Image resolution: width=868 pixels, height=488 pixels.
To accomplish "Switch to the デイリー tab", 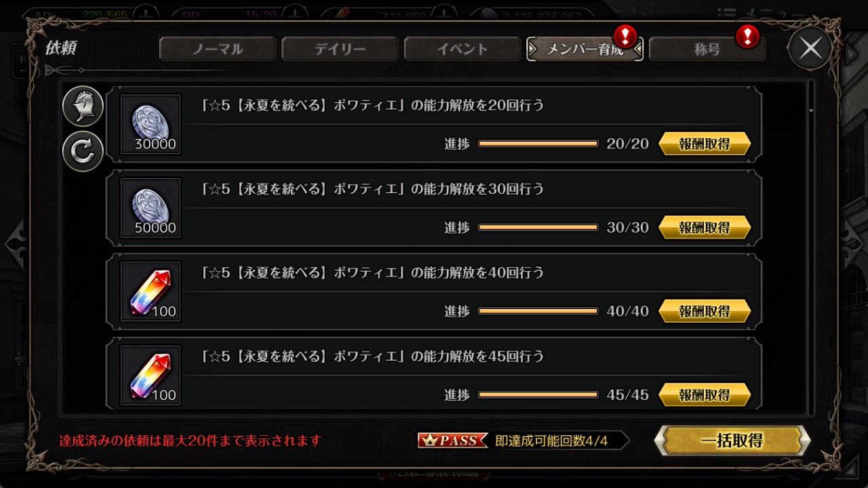I will click(340, 49).
